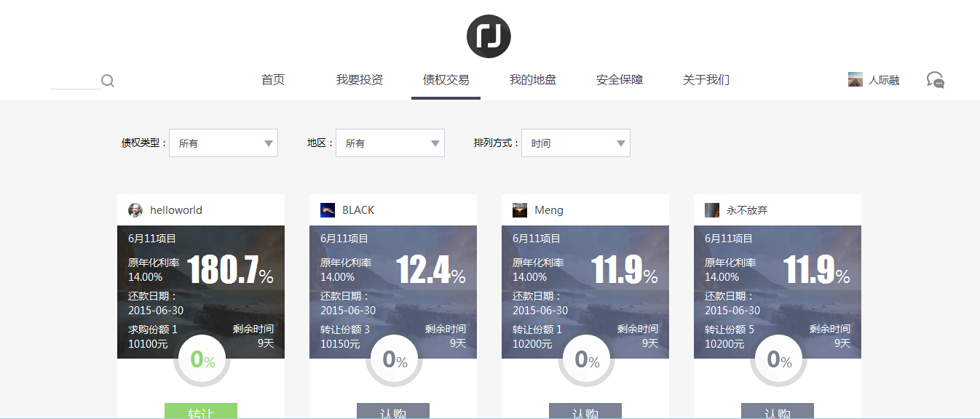Click the 0% progress ring on BLACK card
Image resolution: width=980 pixels, height=419 pixels.
click(395, 359)
